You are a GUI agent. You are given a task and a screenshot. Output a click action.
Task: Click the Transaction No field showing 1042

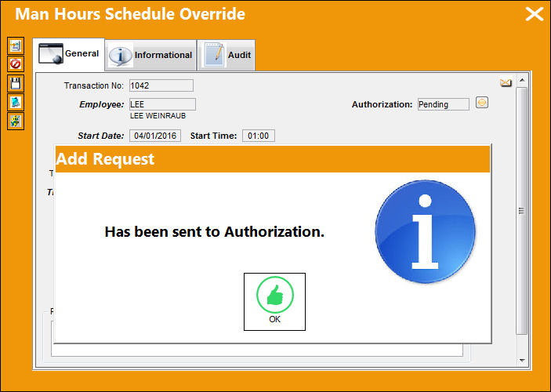[161, 85]
